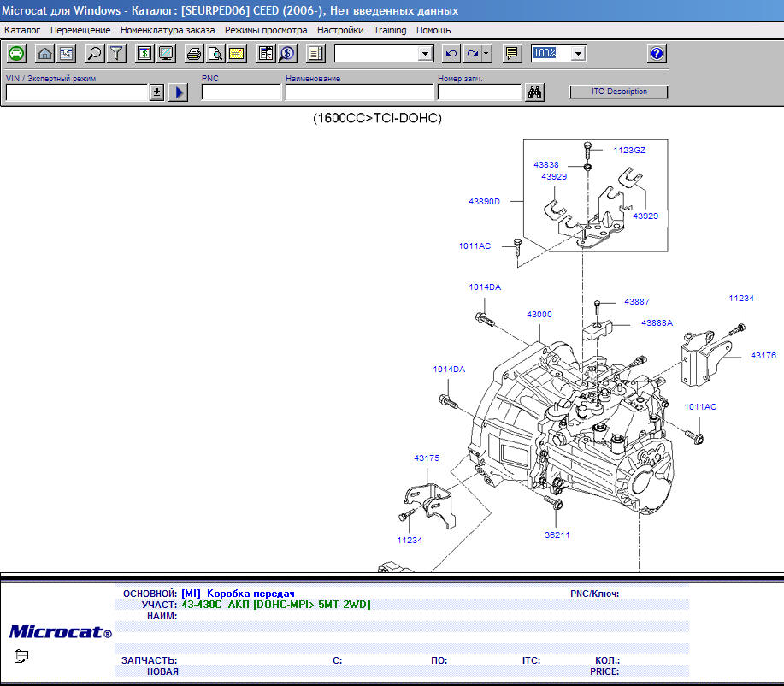Image resolution: width=784 pixels, height=686 pixels.
Task: Click the price lookup magnifier-dollar icon
Action: [x=287, y=54]
